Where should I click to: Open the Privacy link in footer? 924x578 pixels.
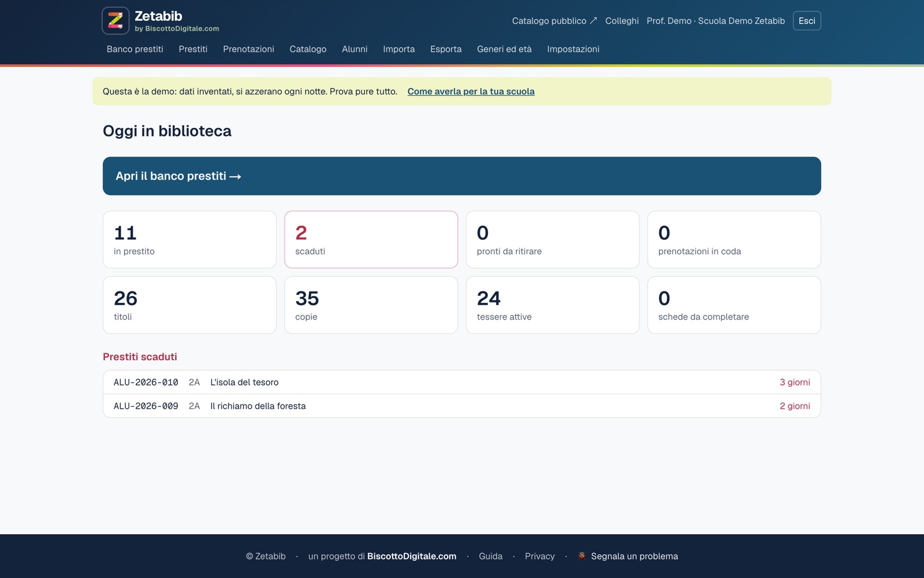pyautogui.click(x=539, y=556)
